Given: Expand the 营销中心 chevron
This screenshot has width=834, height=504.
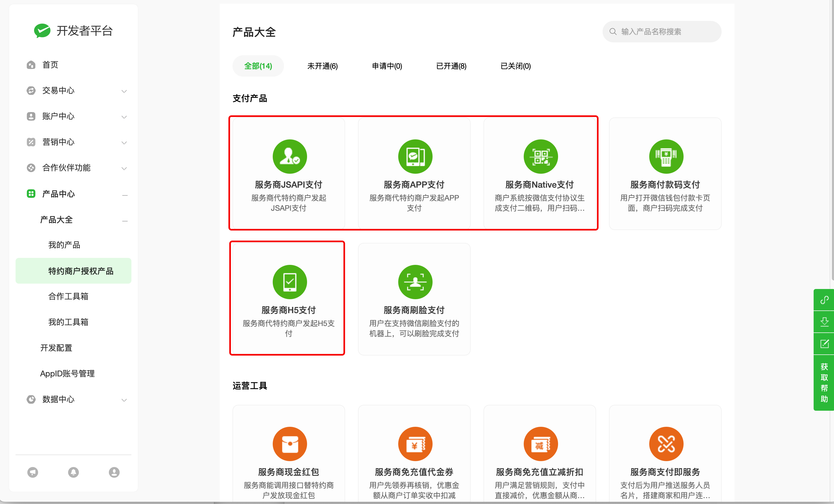Looking at the screenshot, I should click(x=124, y=143).
